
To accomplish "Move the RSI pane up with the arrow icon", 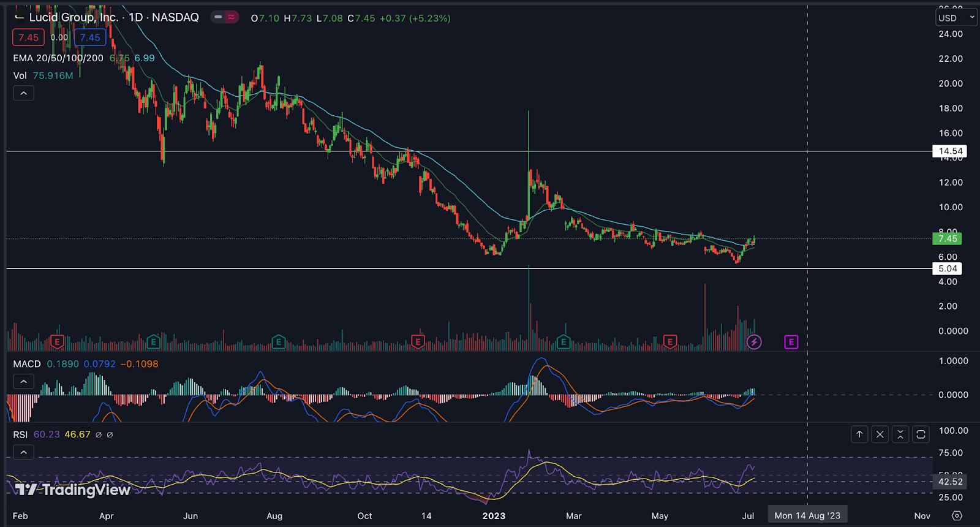I will click(859, 434).
